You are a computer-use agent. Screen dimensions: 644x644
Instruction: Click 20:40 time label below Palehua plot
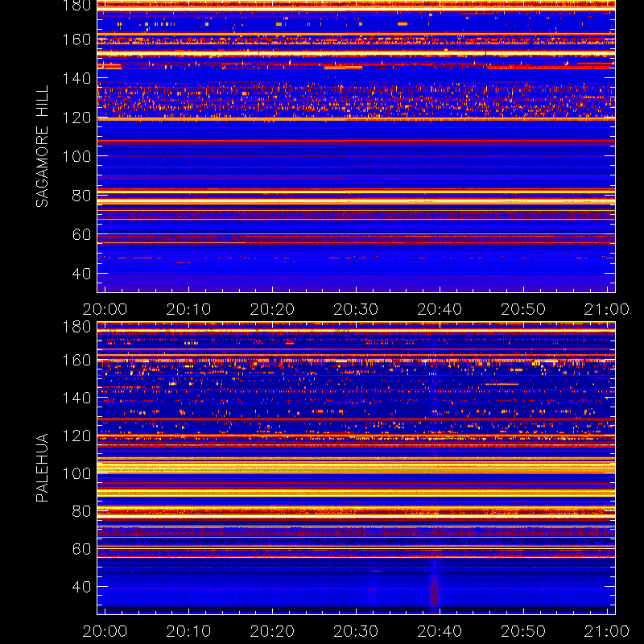[x=440, y=631]
